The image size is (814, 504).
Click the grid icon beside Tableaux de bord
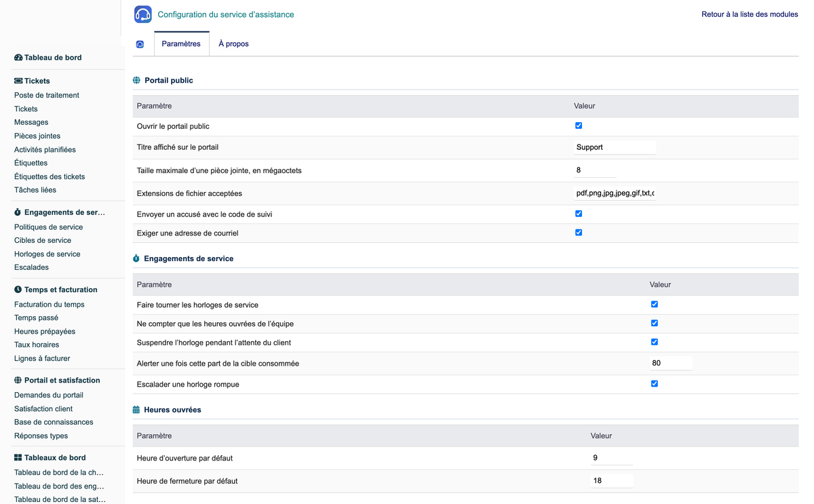tap(18, 458)
